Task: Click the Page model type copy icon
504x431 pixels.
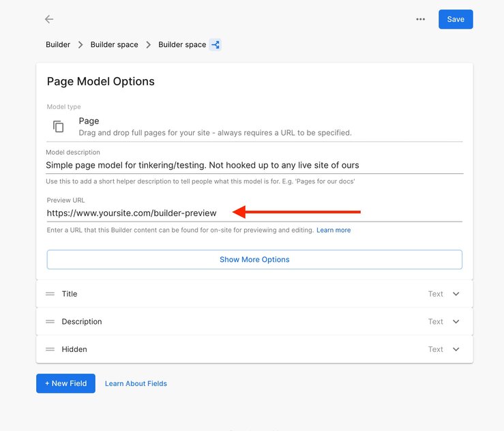Action: point(58,126)
